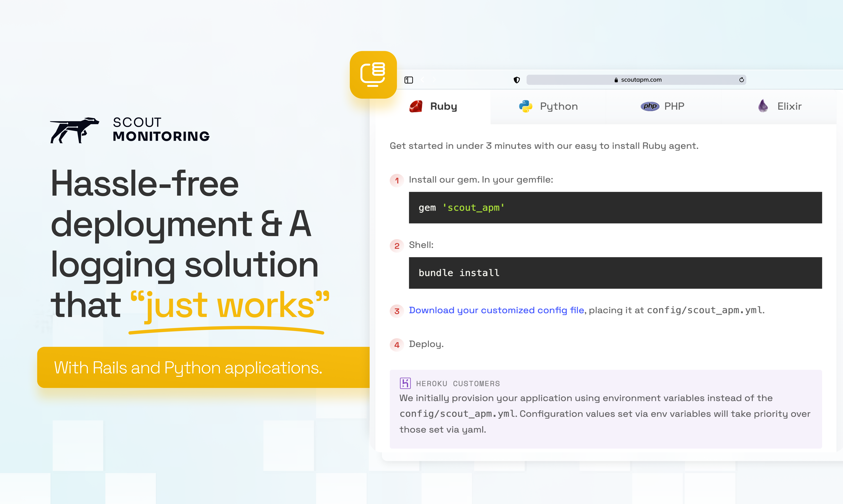The width and height of the screenshot is (843, 504).
Task: Click the browser back arrow
Action: click(x=422, y=80)
